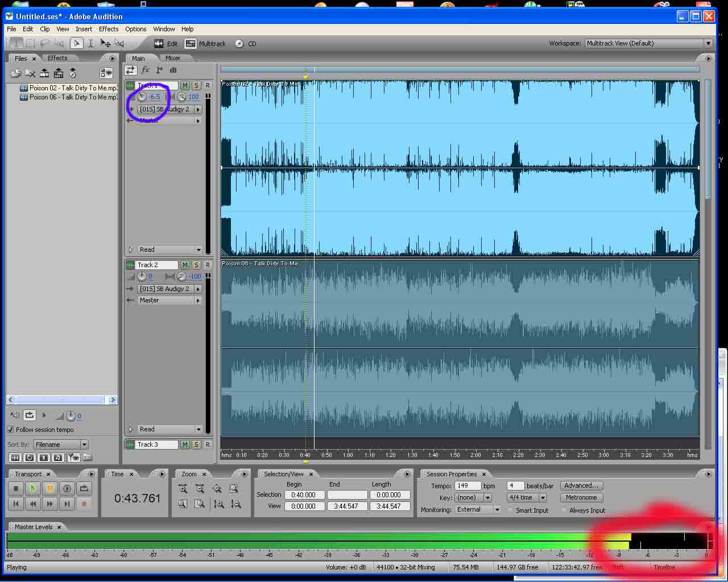728x582 pixels.
Task: Zoom in horizontally in Zoom panel
Action: coord(183,489)
